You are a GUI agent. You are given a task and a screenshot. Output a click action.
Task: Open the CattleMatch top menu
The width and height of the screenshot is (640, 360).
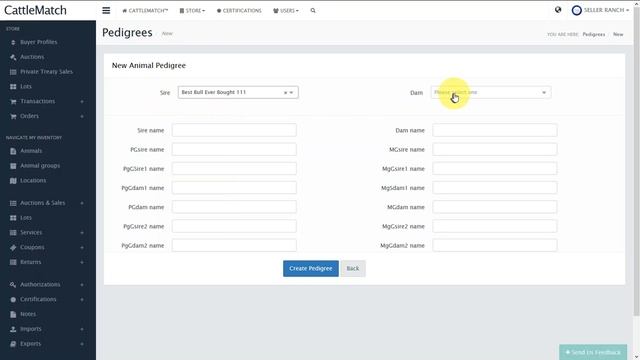pyautogui.click(x=145, y=11)
